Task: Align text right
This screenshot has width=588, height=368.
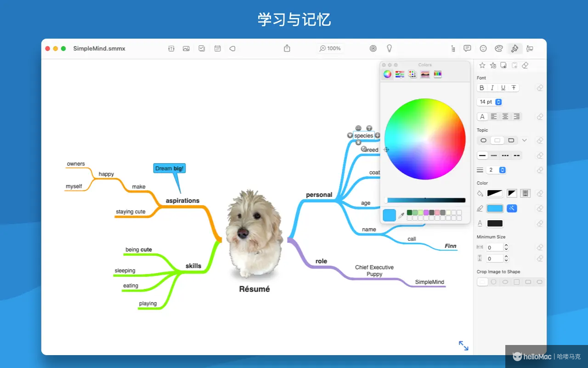Action: (x=516, y=117)
